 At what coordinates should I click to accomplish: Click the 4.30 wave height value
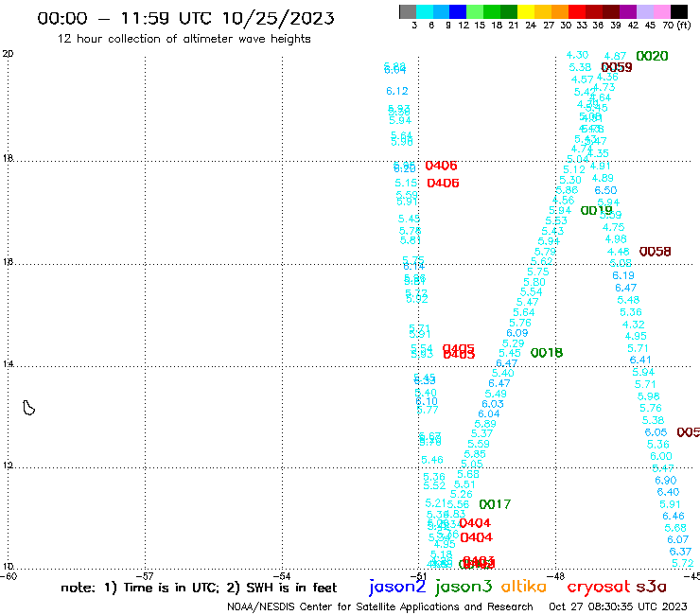(577, 55)
